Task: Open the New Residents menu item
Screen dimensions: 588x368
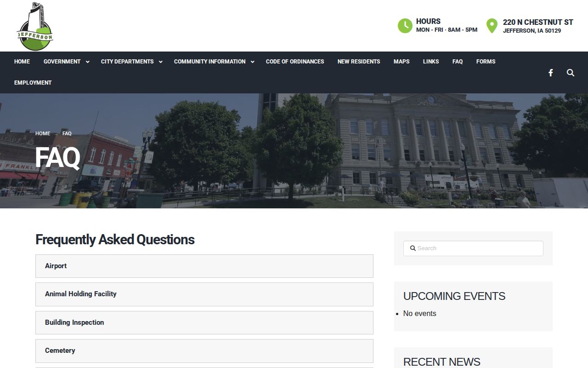Action: tap(359, 62)
